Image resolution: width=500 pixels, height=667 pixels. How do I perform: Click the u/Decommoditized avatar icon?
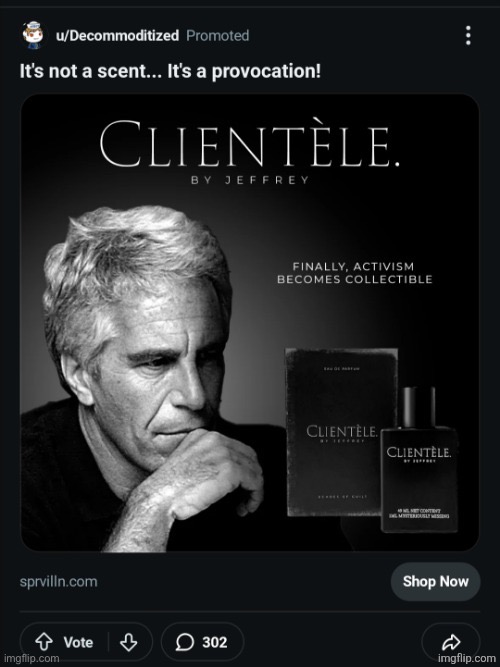point(33,35)
